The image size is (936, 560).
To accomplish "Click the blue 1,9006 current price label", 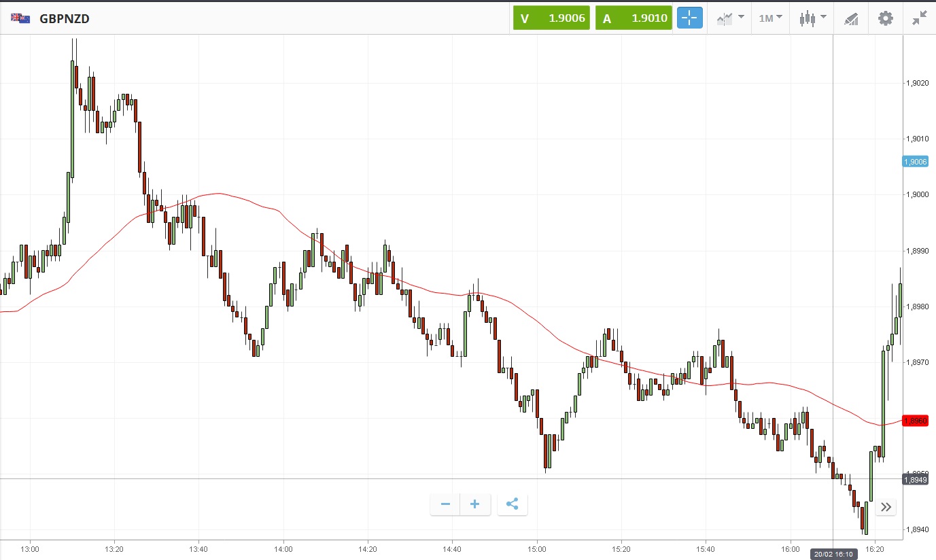I will tap(916, 162).
